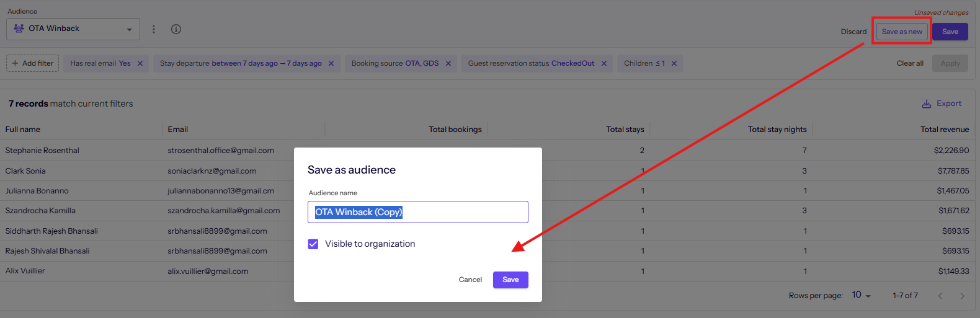
Task: Click the Audience name input field
Action: tap(418, 212)
